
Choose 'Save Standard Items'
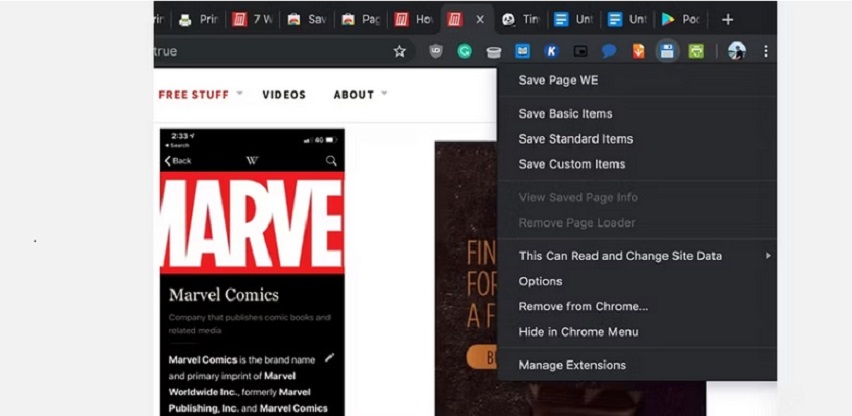(x=637, y=139)
